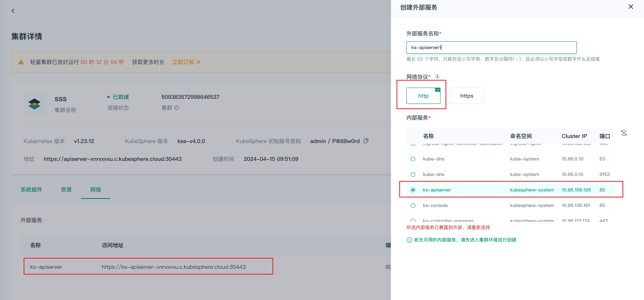Select the ks-console radio button
Screen dimensions: 644x300
(413, 205)
